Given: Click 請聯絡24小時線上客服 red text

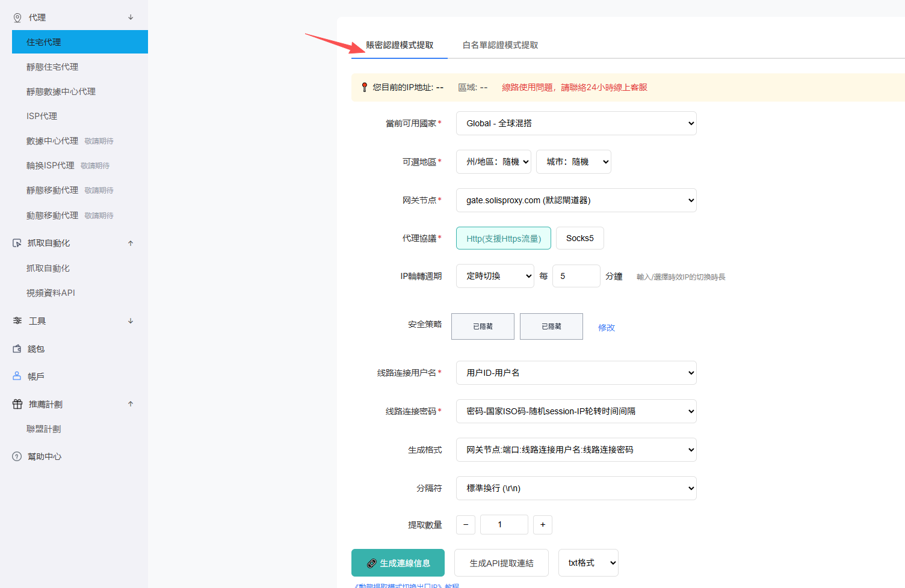Looking at the screenshot, I should [x=604, y=87].
